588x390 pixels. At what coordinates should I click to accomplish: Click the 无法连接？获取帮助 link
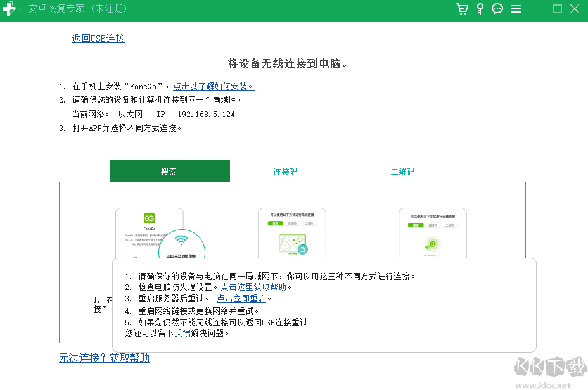(x=104, y=358)
